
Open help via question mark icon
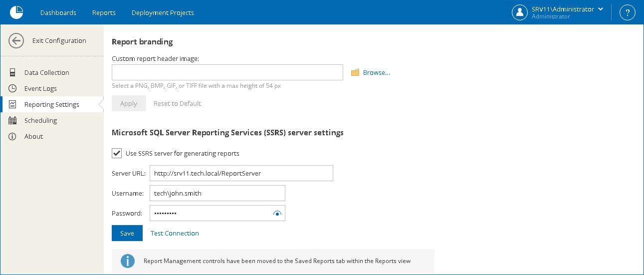click(x=627, y=12)
